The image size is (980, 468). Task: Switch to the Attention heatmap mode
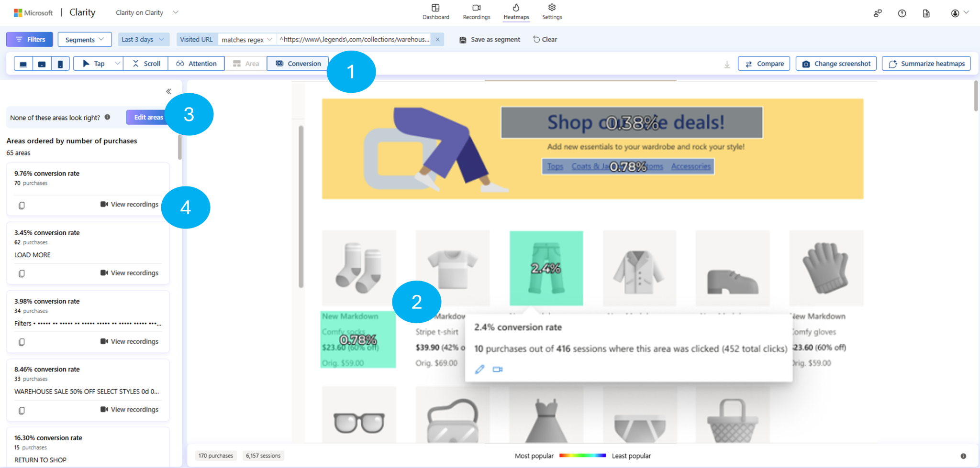click(x=196, y=63)
